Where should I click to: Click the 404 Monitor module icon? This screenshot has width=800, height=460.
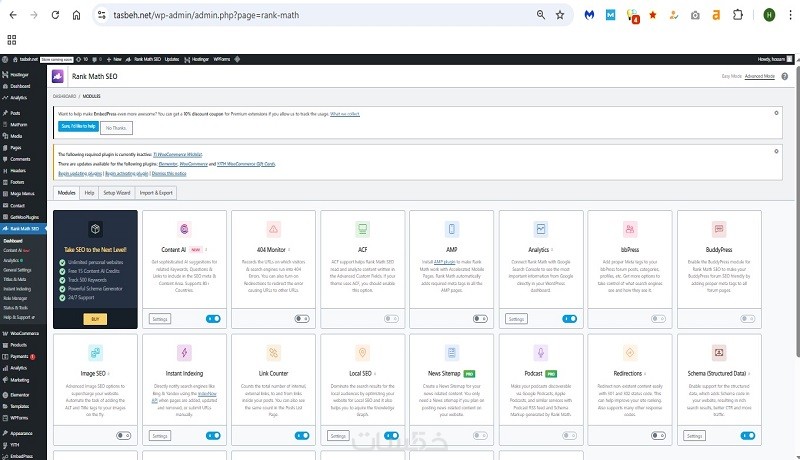coord(273,229)
